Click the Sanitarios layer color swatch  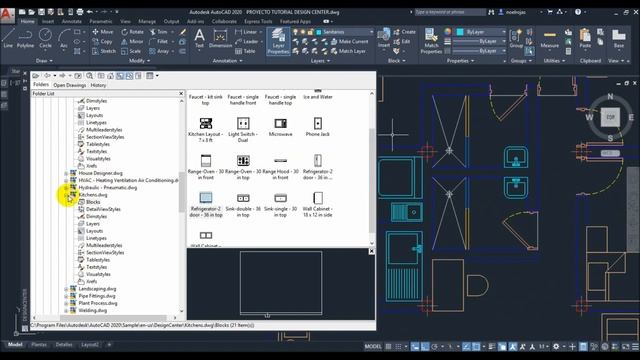[319, 32]
